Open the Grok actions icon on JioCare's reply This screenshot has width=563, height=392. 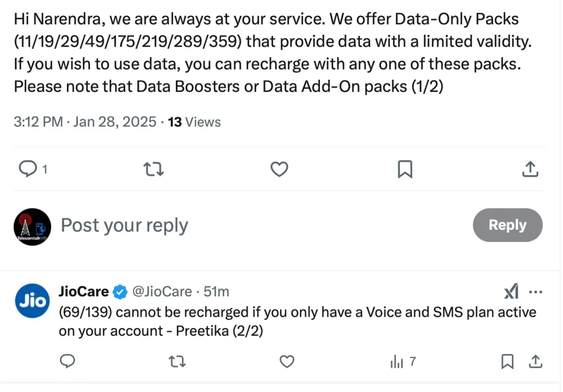point(511,291)
